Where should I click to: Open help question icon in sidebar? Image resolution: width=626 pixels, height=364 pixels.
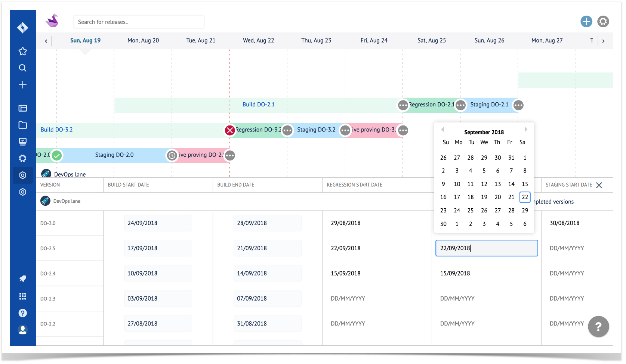coord(23,313)
